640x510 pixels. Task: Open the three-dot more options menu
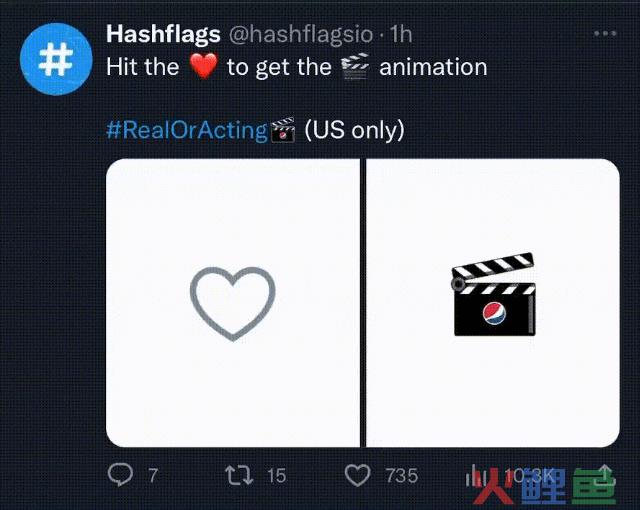[x=605, y=33]
